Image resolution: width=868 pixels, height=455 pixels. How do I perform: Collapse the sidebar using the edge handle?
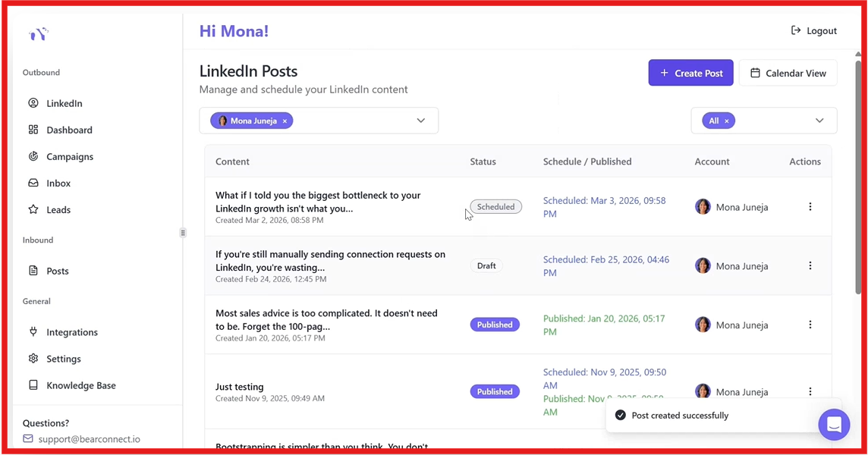pyautogui.click(x=182, y=233)
